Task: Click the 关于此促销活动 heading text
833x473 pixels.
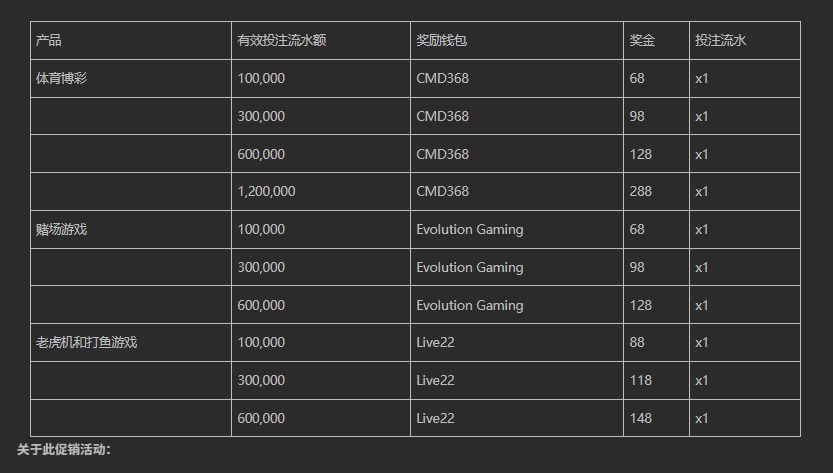Action: (x=64, y=449)
